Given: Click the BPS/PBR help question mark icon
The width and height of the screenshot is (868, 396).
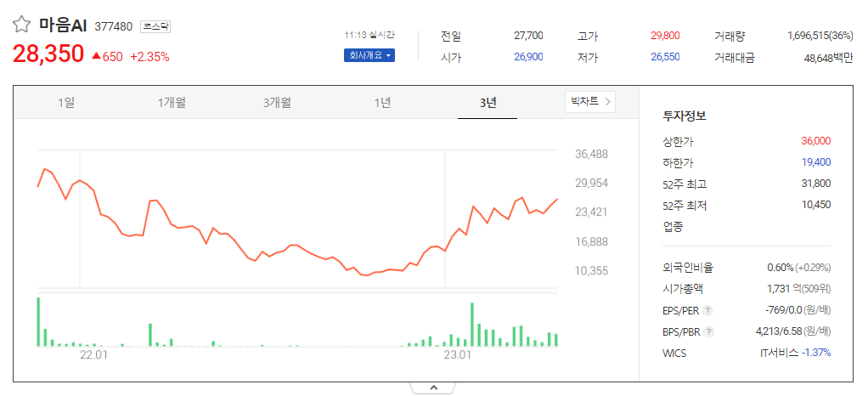Looking at the screenshot, I should (x=708, y=332).
